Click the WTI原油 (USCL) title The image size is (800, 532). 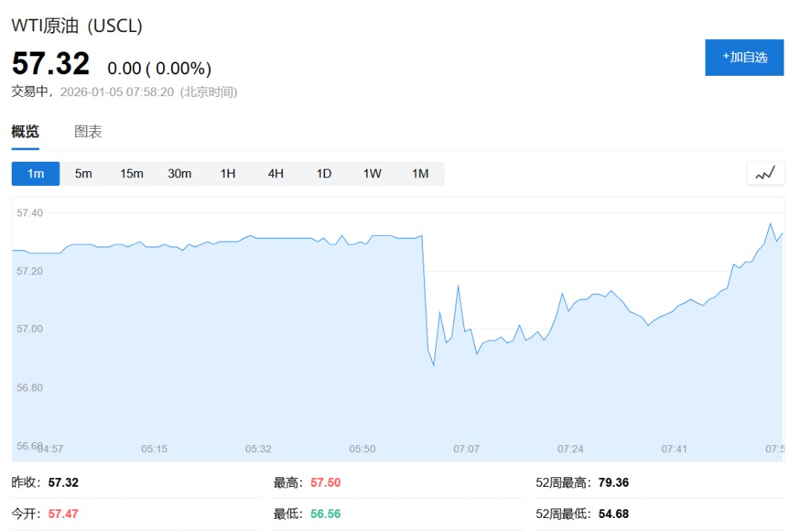[x=77, y=25]
